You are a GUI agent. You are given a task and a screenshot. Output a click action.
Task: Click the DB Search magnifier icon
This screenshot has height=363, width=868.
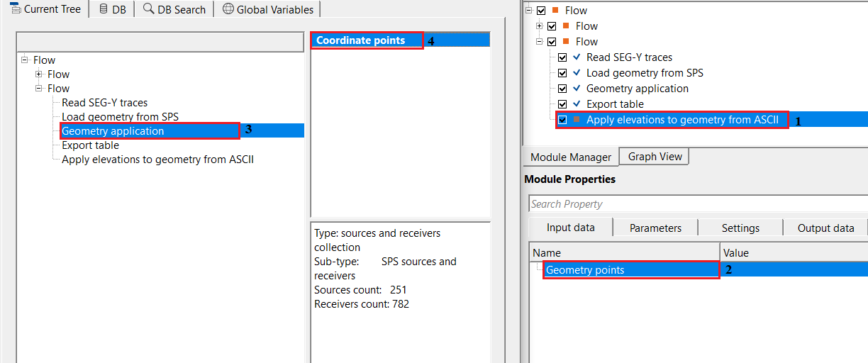pos(148,9)
